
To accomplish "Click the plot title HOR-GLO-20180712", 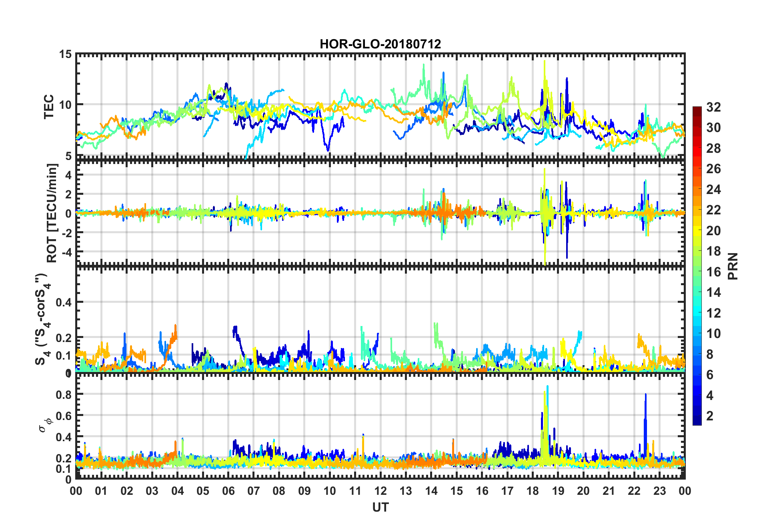I will [x=380, y=44].
